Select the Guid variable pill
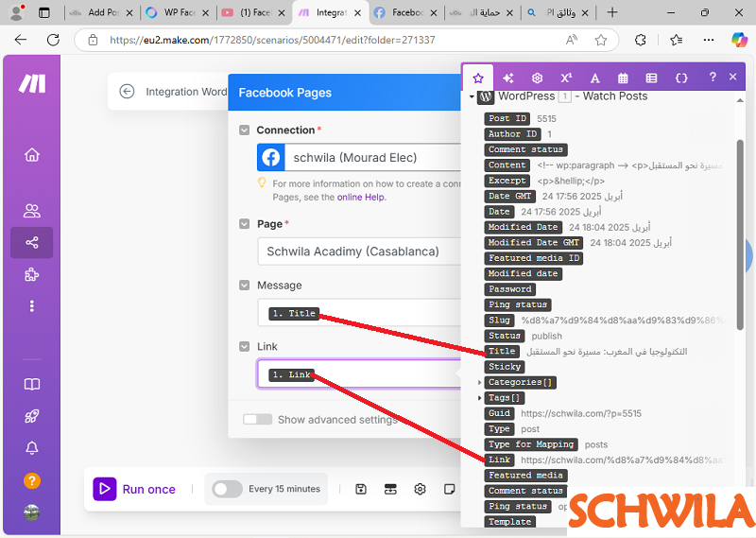This screenshot has width=756, height=538. coord(499,413)
